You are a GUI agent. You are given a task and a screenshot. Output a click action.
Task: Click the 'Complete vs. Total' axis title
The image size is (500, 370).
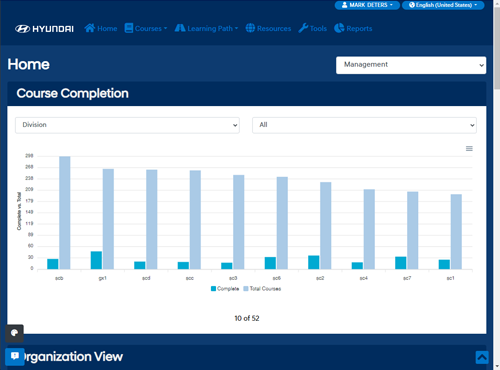pos(19,211)
